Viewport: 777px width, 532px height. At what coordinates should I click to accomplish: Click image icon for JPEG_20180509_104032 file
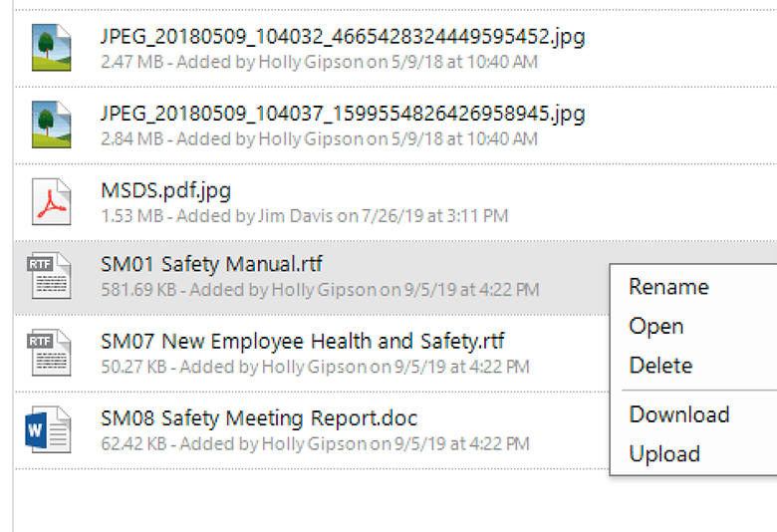(x=52, y=48)
